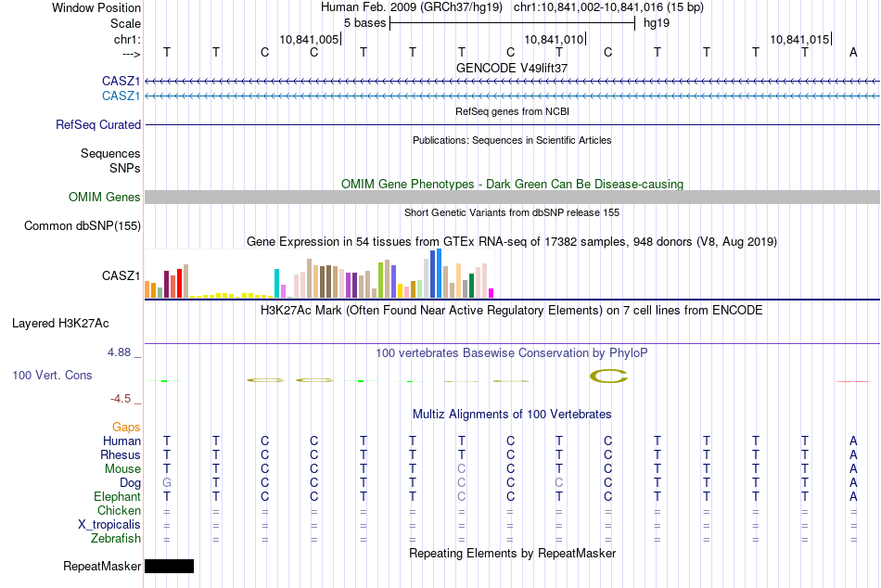881x588 pixels.
Task: Click the cyan GTEx expression bar
Action: [x=276, y=283]
